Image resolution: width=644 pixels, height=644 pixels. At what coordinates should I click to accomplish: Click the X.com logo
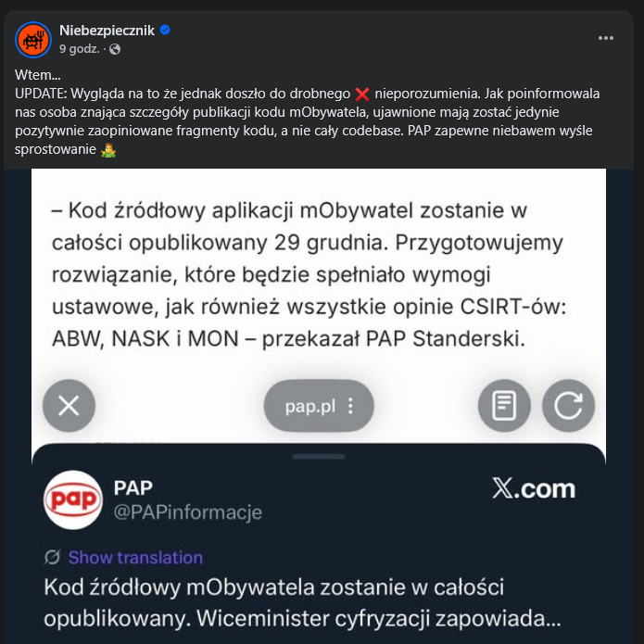pos(533,489)
